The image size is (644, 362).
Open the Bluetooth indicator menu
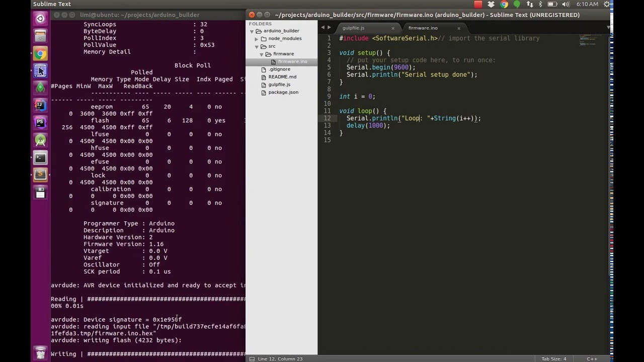click(x=540, y=4)
